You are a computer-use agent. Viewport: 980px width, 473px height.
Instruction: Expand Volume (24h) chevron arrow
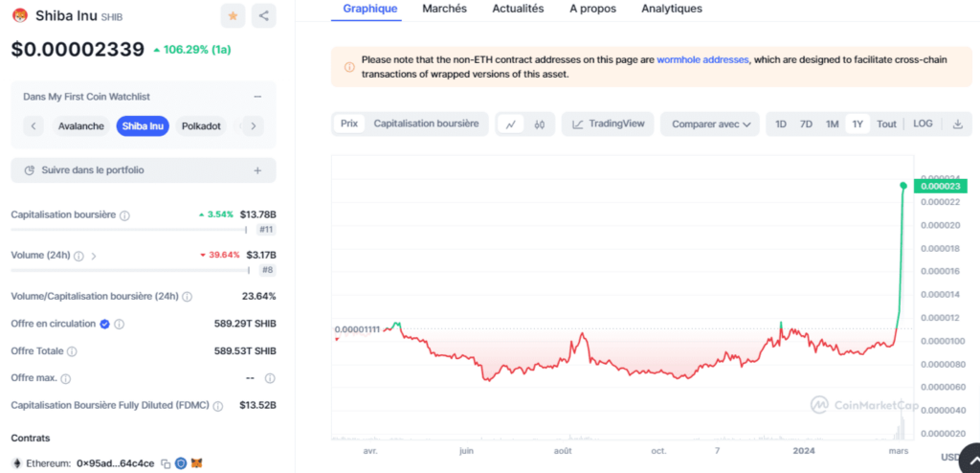94,256
